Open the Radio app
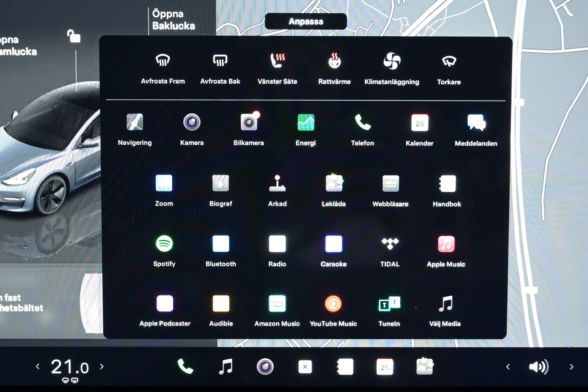588x392 pixels. click(277, 251)
